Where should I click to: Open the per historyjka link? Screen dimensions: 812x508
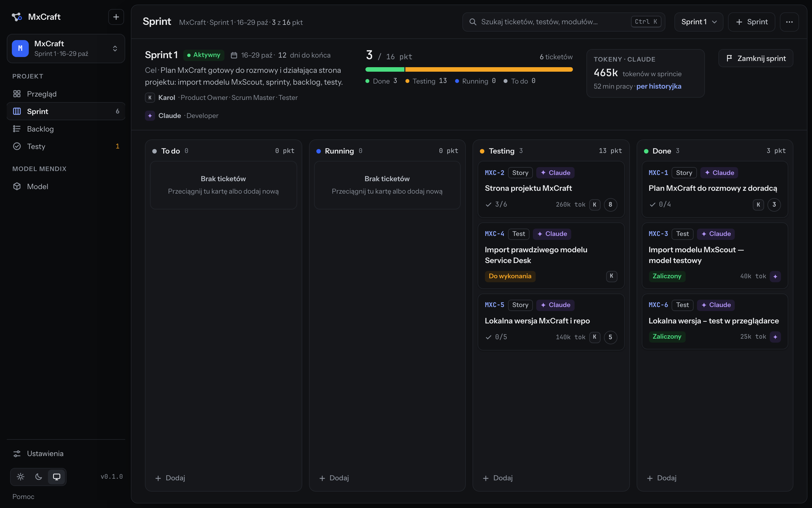[x=659, y=86]
